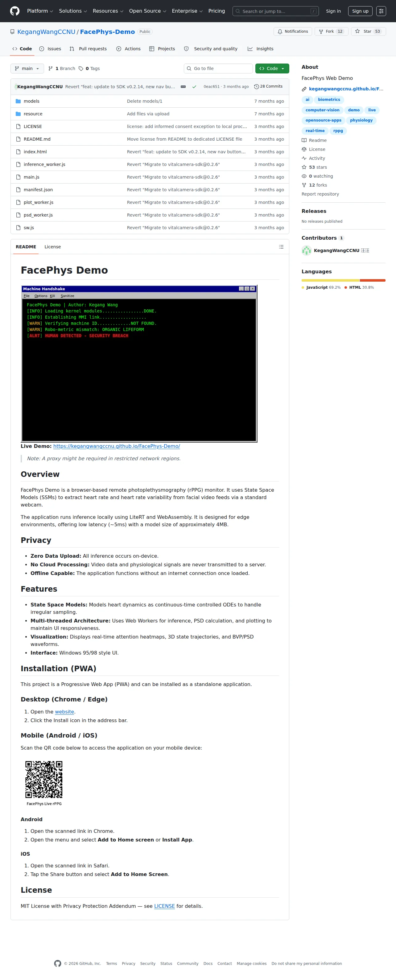Expand the Resources menu
Viewport: 396px width, 980px height.
(x=108, y=11)
